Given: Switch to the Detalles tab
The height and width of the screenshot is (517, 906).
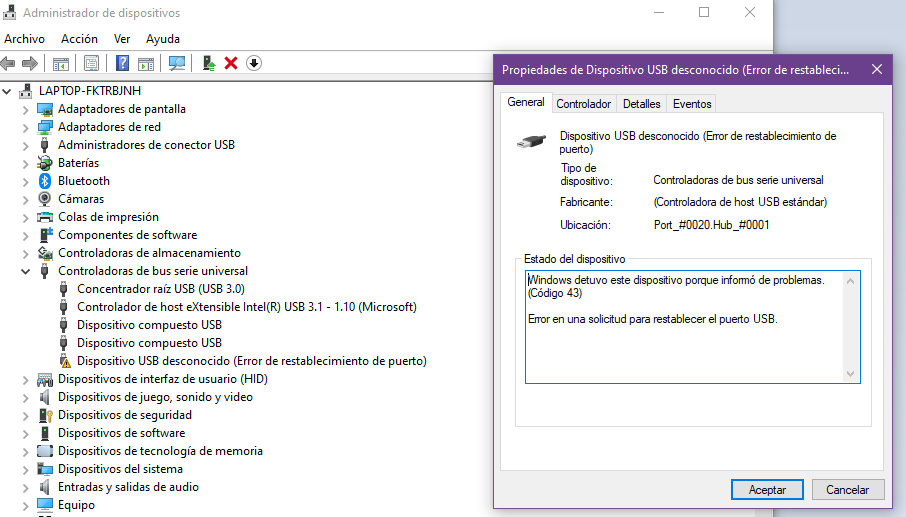Looking at the screenshot, I should tap(641, 104).
